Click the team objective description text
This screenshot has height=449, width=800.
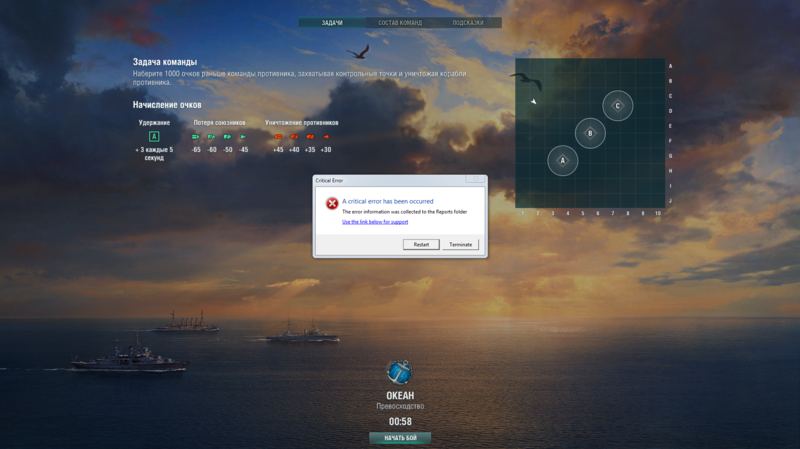click(299, 78)
